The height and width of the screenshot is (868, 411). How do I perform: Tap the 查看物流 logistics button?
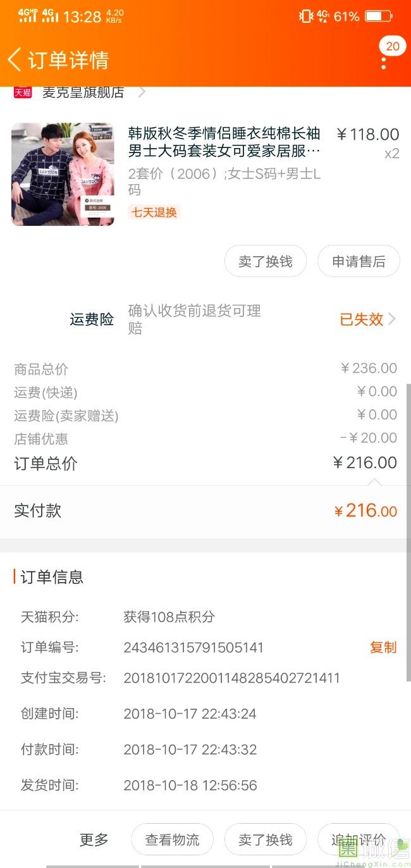click(x=172, y=840)
